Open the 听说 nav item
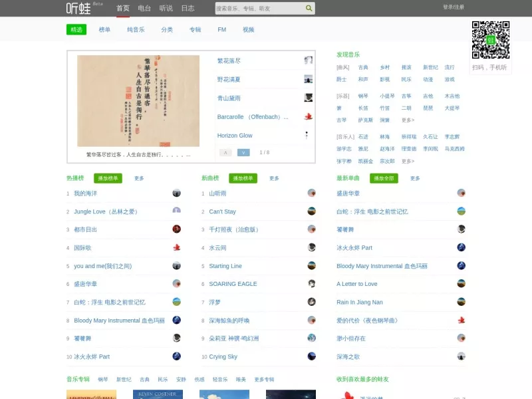The width and height of the screenshot is (532, 399). pos(166,8)
